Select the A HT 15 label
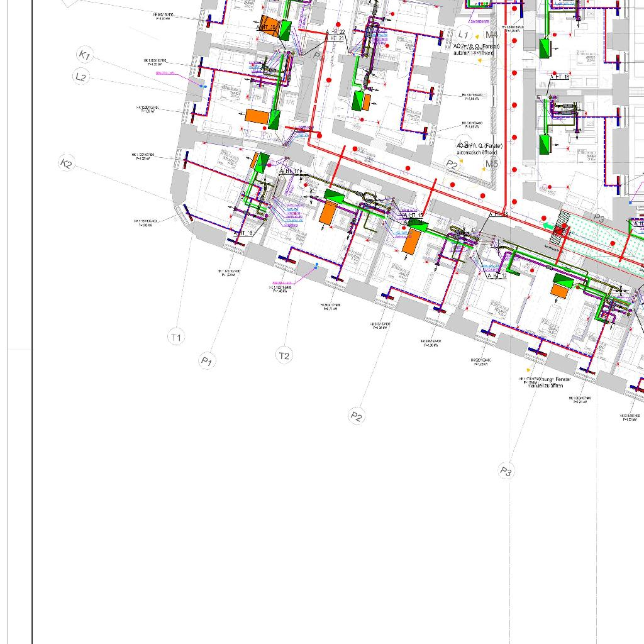This screenshot has width=644, height=644. pyautogui.click(x=413, y=215)
